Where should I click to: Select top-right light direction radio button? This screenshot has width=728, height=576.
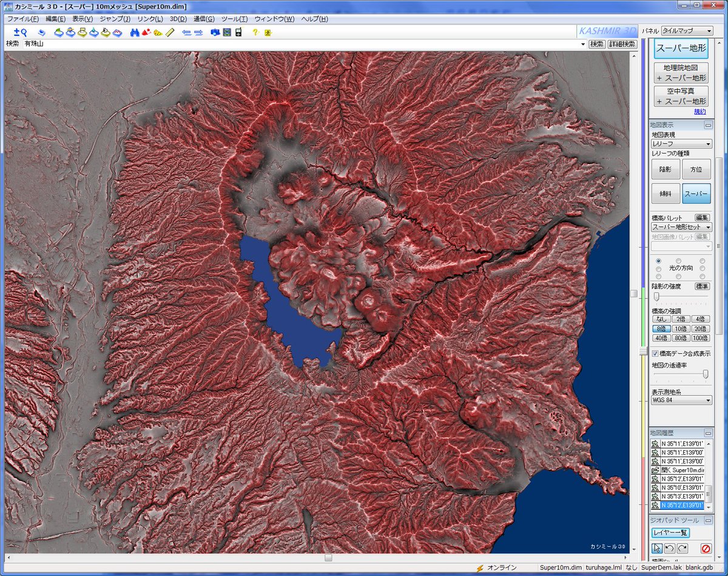(x=702, y=260)
